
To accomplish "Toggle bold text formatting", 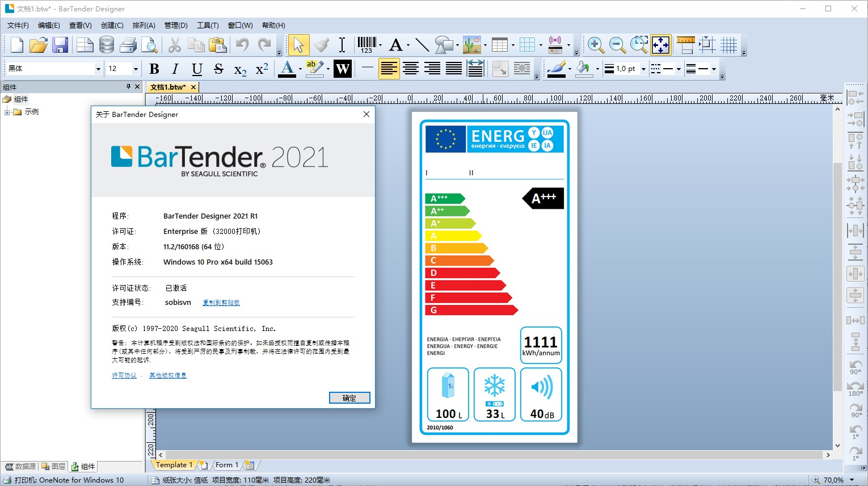I will click(154, 69).
